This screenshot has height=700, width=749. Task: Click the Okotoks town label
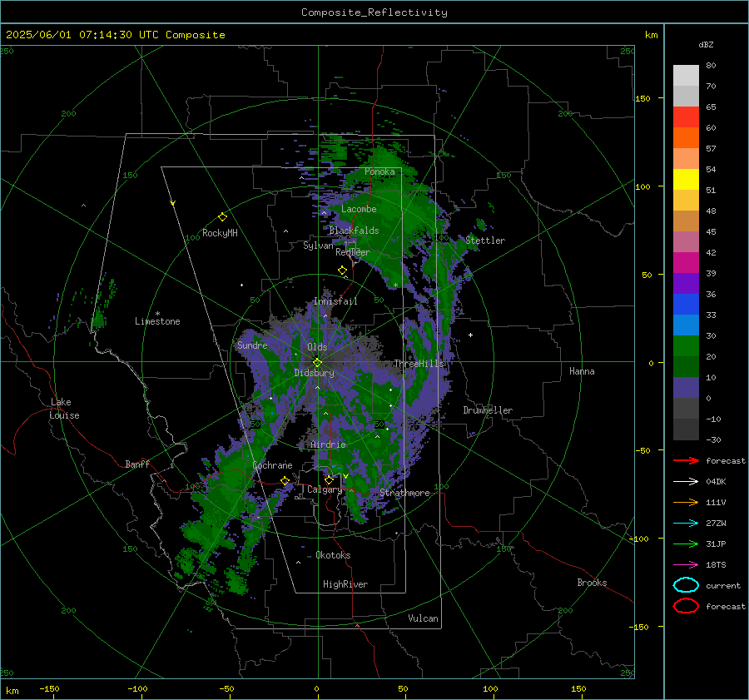[333, 555]
